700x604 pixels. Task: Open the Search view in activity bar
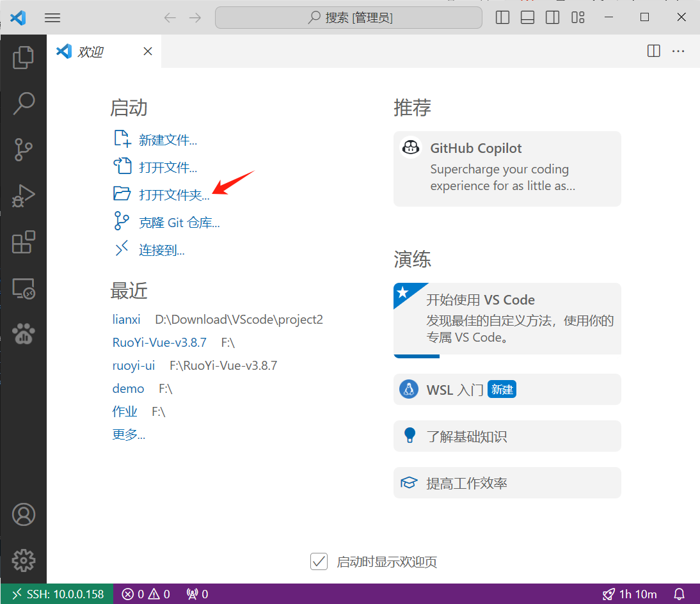[23, 104]
